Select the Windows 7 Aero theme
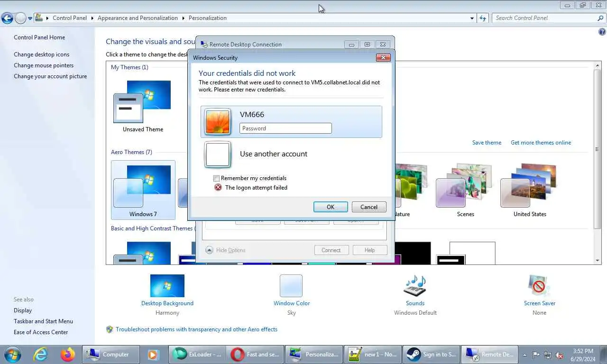 tap(143, 190)
